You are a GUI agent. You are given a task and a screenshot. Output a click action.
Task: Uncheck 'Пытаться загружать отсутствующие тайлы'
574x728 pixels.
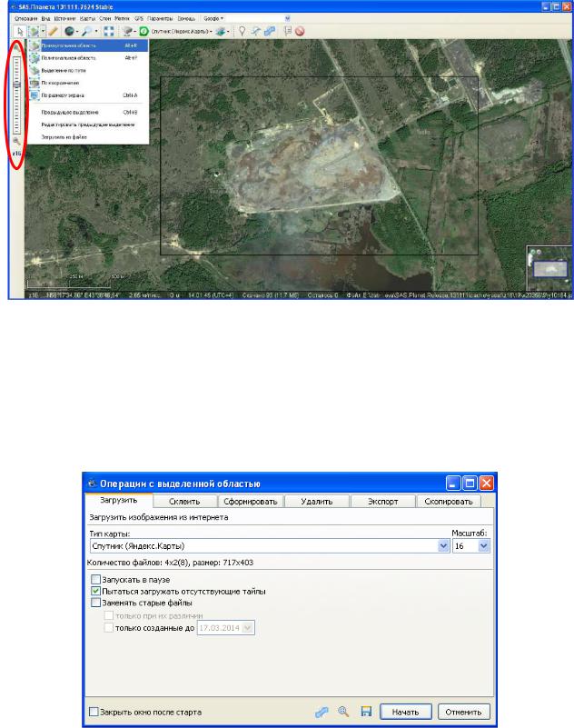click(95, 591)
